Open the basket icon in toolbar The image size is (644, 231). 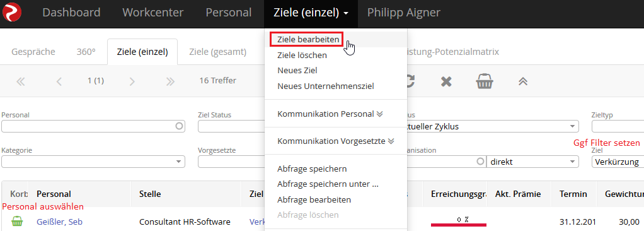(x=485, y=81)
